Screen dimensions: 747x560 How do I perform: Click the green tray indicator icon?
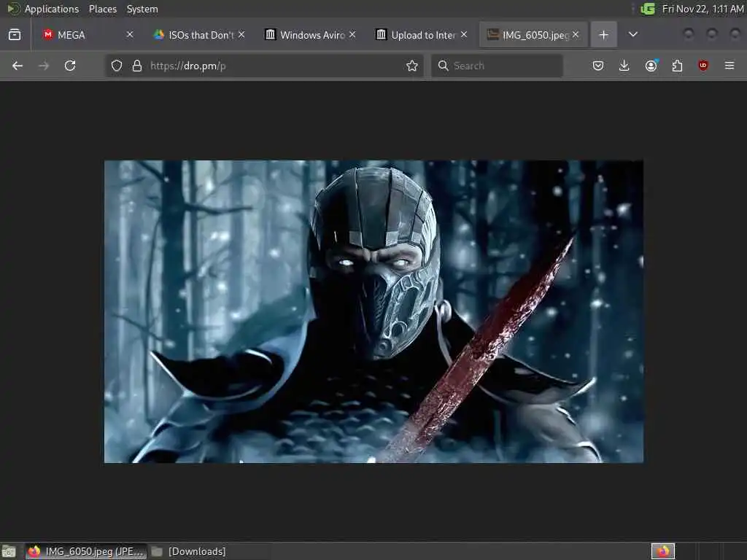point(648,9)
